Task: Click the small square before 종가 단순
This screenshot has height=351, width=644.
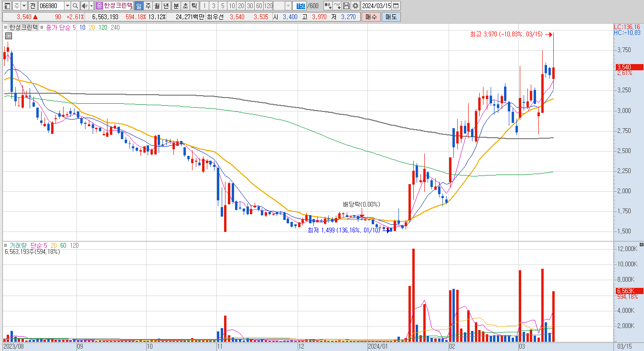Action: click(x=42, y=27)
